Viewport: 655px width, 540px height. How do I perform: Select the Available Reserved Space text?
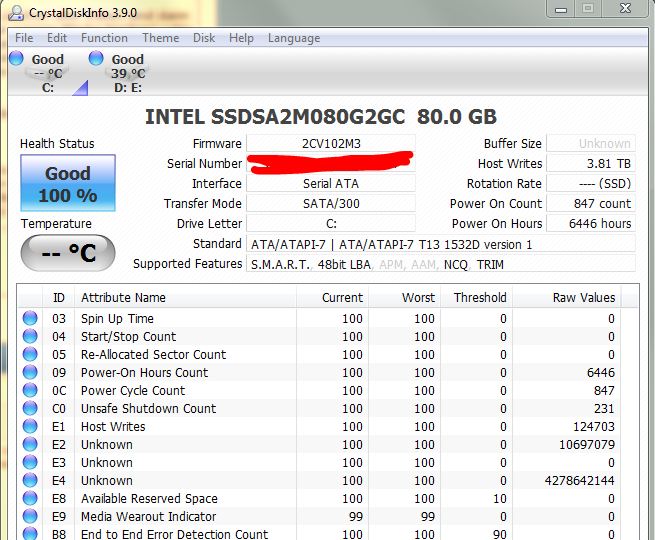(149, 499)
